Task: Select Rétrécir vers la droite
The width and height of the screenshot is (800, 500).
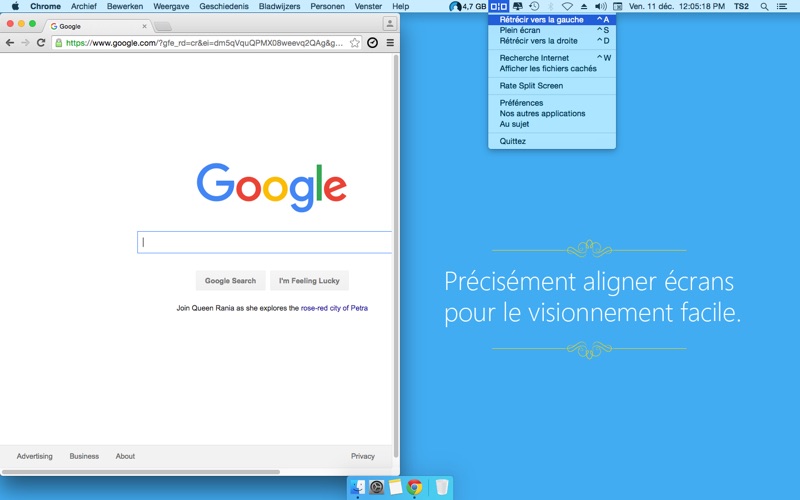Action: [x=552, y=41]
